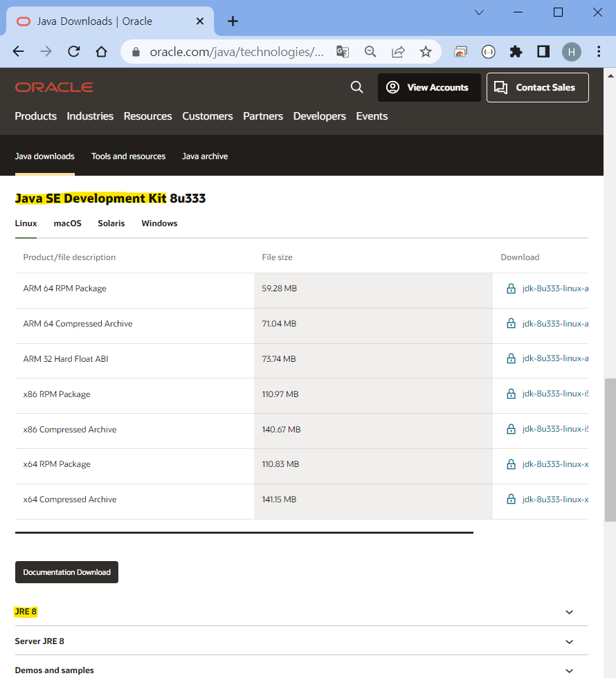Select the Java SE Development Kit 8u333 heading

click(110, 199)
